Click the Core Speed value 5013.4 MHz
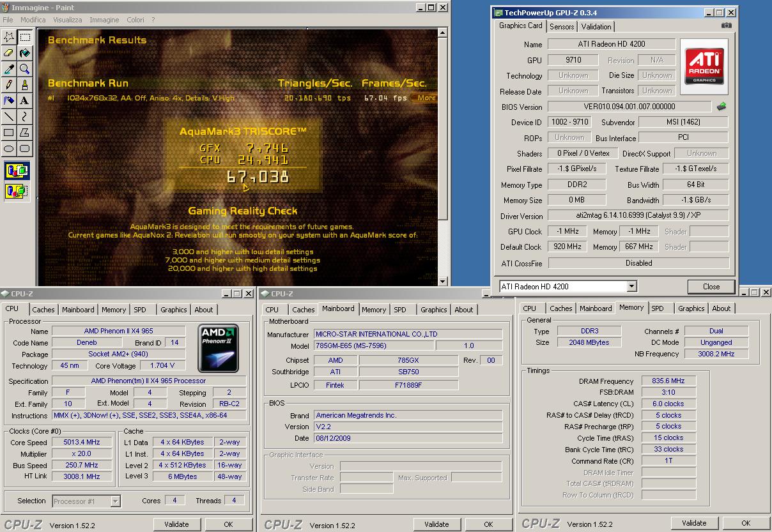This screenshot has width=772, height=532. pyautogui.click(x=81, y=442)
